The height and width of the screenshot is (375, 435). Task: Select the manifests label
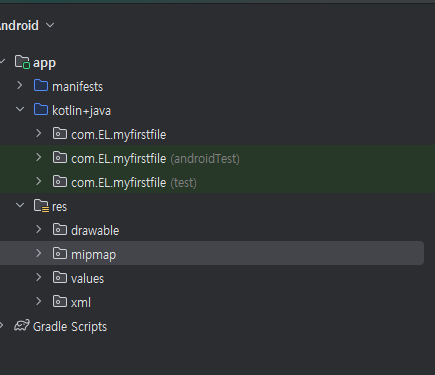77,87
